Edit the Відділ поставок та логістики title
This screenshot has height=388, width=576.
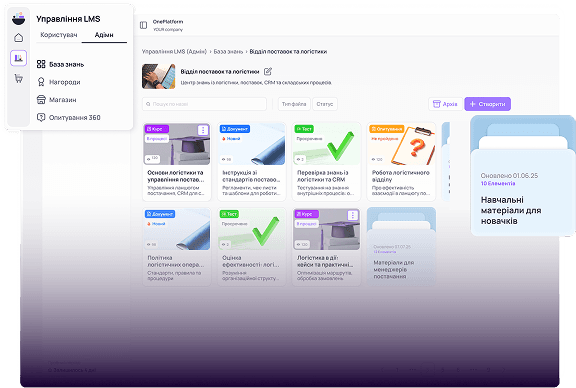pos(268,71)
